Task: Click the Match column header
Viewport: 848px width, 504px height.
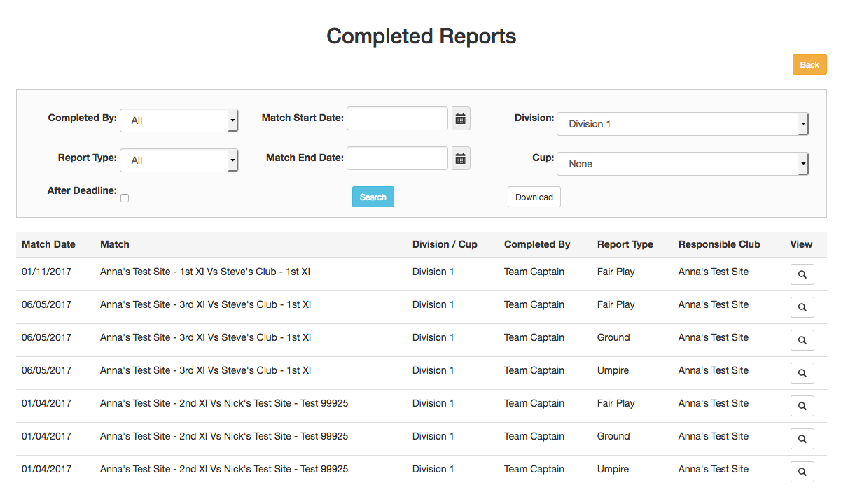Action: point(115,244)
